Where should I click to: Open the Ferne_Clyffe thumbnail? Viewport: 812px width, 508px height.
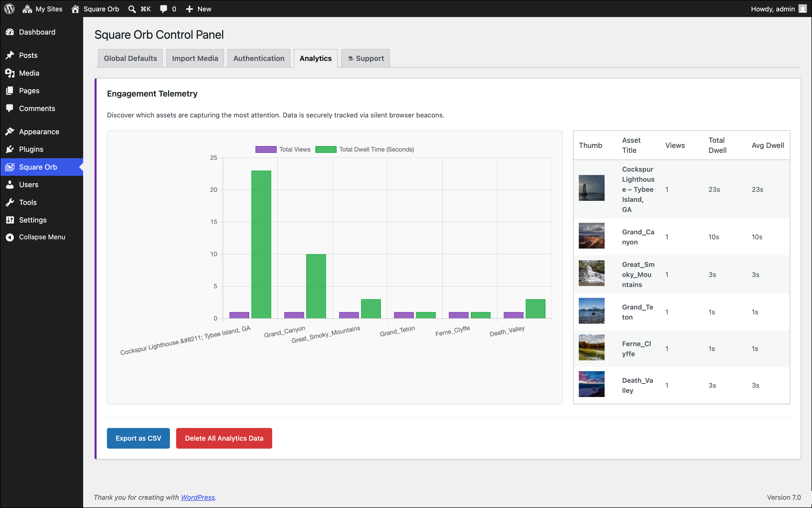click(x=591, y=347)
